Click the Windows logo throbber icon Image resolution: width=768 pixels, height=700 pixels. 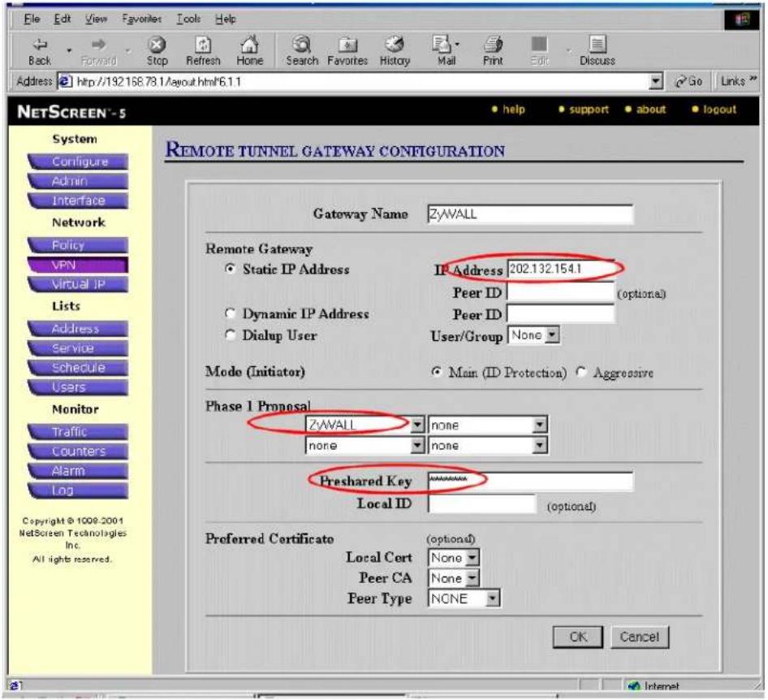[x=741, y=19]
